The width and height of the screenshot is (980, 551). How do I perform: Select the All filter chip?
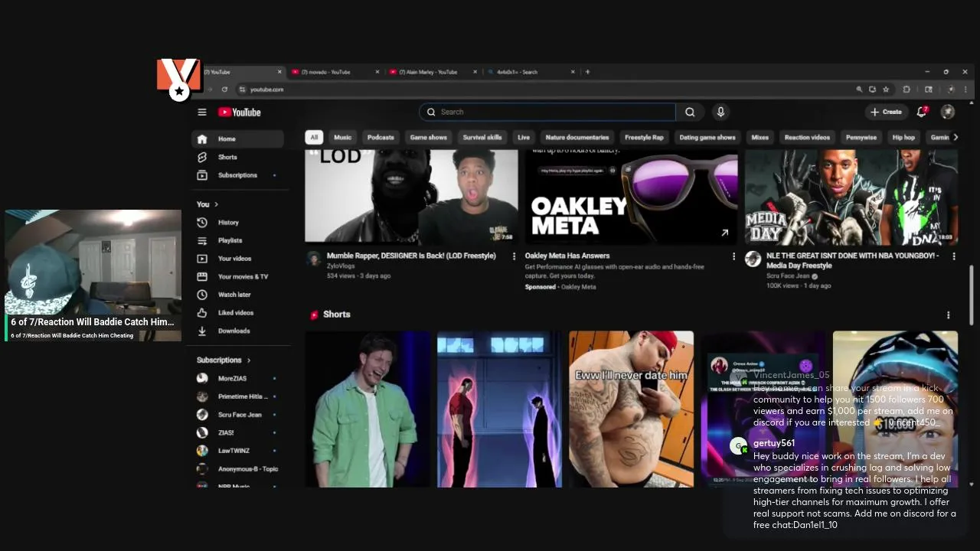(314, 137)
